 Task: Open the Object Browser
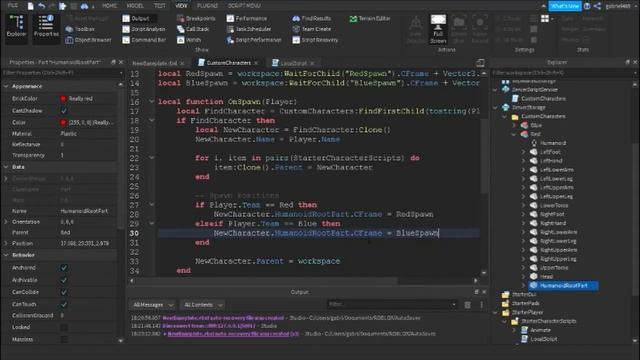coord(89,40)
